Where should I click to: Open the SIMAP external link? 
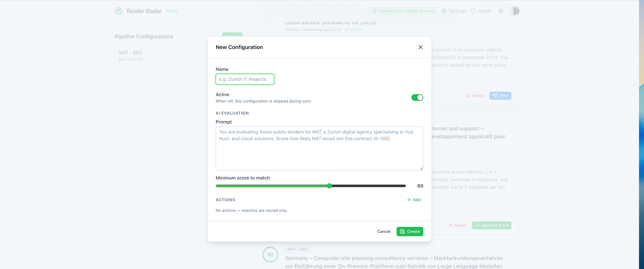353,29
